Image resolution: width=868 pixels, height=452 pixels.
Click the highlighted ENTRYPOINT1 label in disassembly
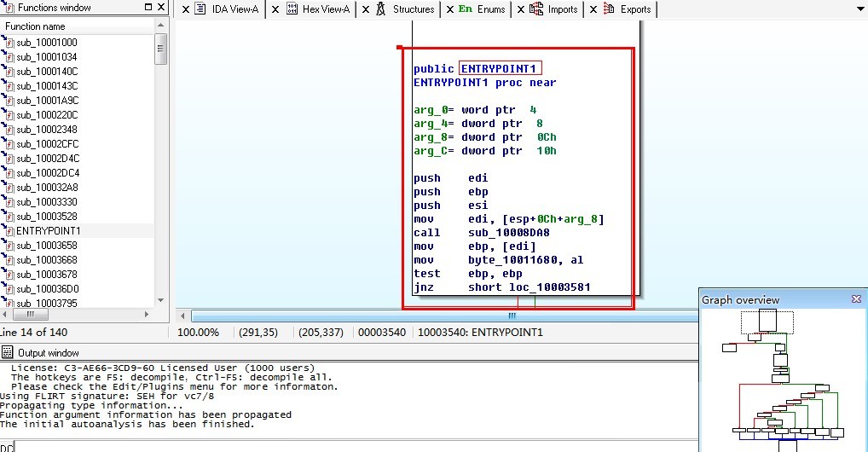[x=499, y=69]
